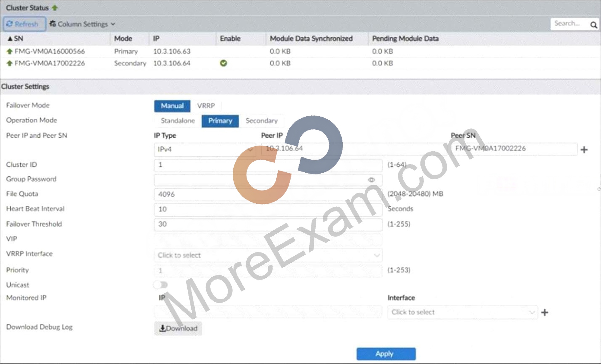601x364 pixels.
Task: Select Secondary operation mode
Action: (262, 121)
